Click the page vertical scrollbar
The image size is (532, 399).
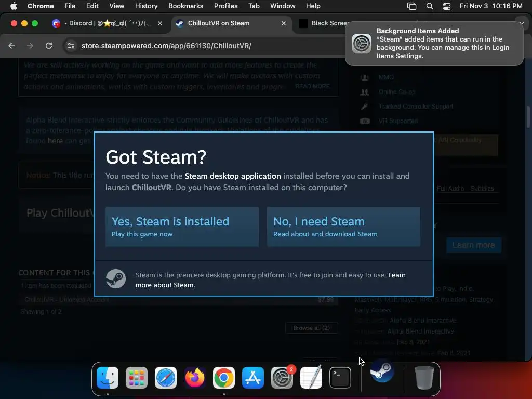(x=528, y=117)
